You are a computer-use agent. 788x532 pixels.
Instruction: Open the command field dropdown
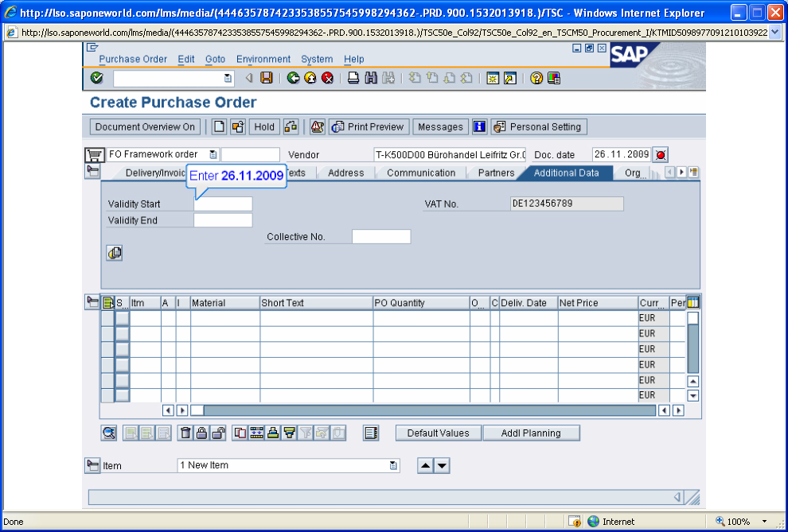pos(228,78)
